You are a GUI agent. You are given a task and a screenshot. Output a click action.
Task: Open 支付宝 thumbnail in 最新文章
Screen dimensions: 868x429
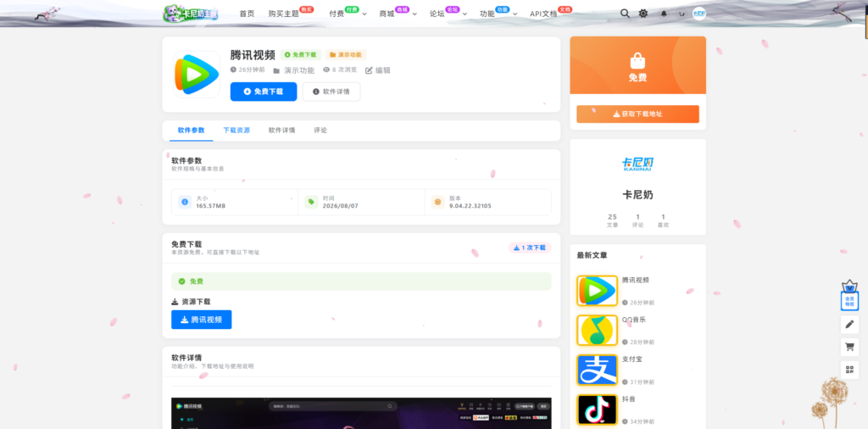tap(597, 370)
